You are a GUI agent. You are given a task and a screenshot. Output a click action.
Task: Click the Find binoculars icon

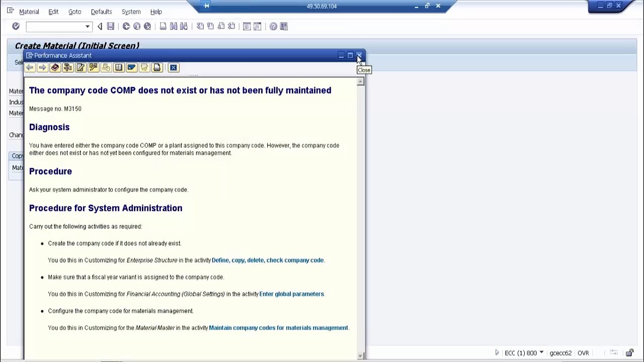tap(174, 26)
